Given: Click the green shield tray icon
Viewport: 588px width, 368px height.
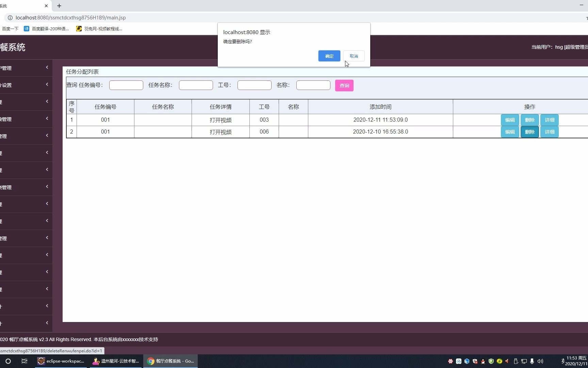Looking at the screenshot, I should coord(491,361).
